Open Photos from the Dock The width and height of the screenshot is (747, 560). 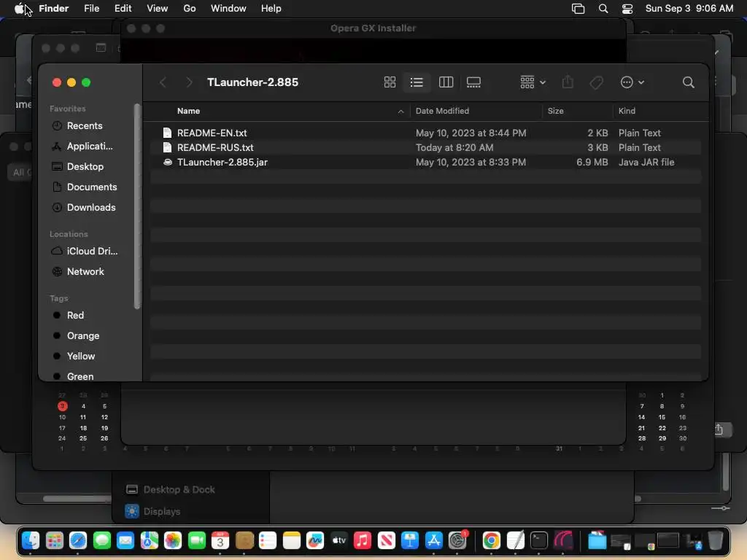(173, 540)
